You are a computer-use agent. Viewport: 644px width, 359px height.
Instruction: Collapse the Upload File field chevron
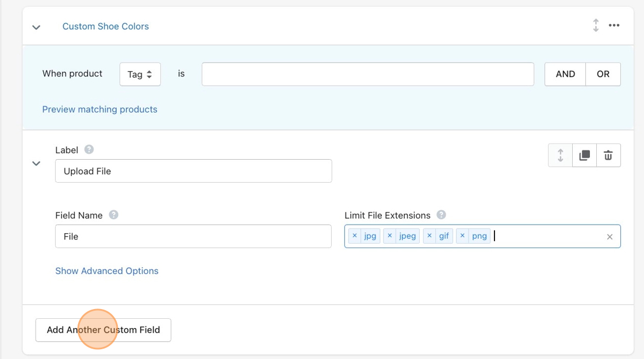click(36, 163)
